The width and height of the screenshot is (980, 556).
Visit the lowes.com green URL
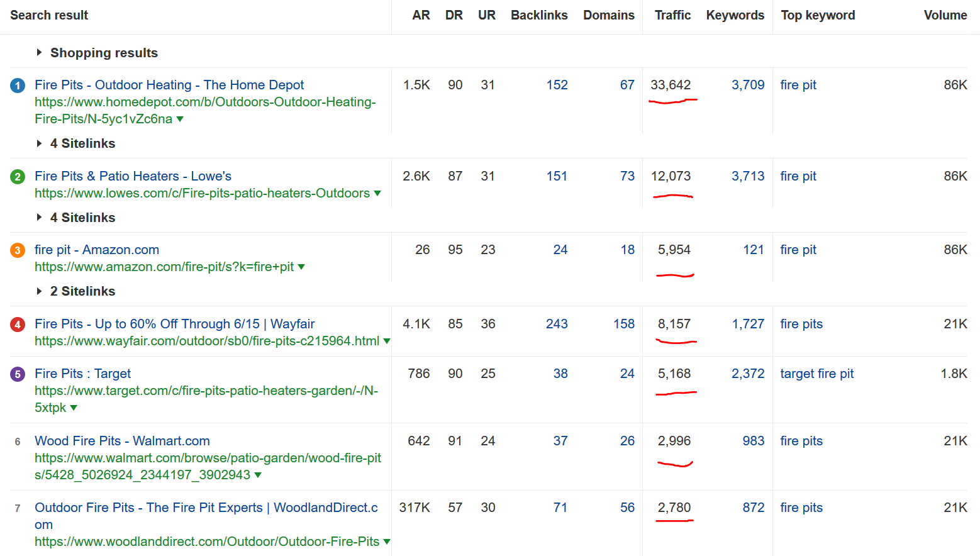coord(202,193)
